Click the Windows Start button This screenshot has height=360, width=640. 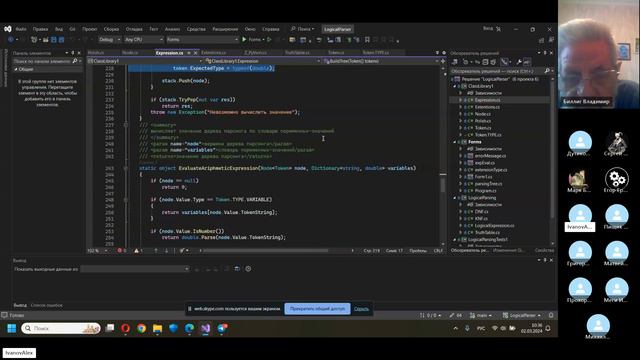coord(11,328)
